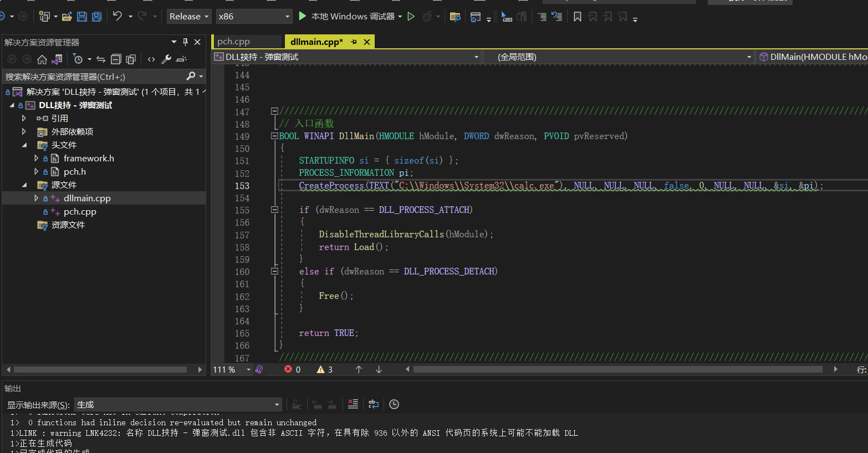Open the 111 % zoom dropdown

click(x=248, y=369)
